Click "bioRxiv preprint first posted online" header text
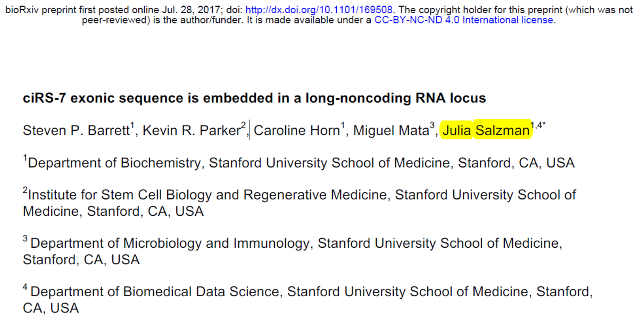The height and width of the screenshot is (318, 644). pos(65,10)
